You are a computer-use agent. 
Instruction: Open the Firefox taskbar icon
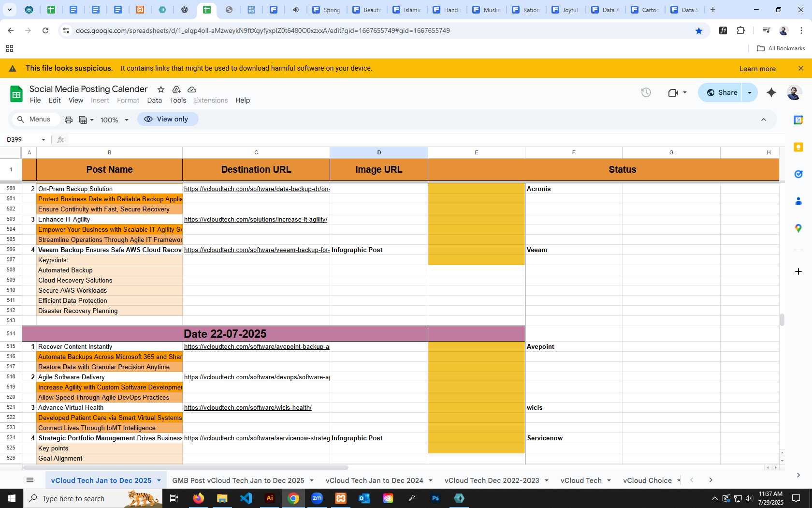(199, 498)
